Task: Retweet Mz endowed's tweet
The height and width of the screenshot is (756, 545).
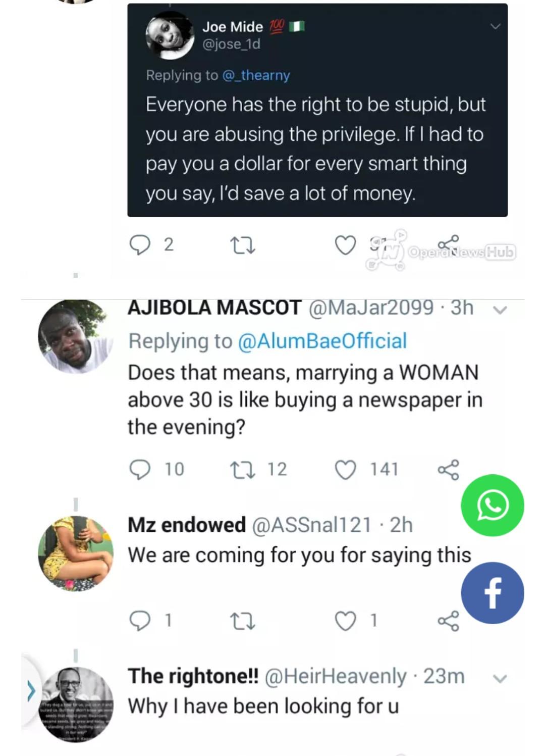Action: click(242, 621)
